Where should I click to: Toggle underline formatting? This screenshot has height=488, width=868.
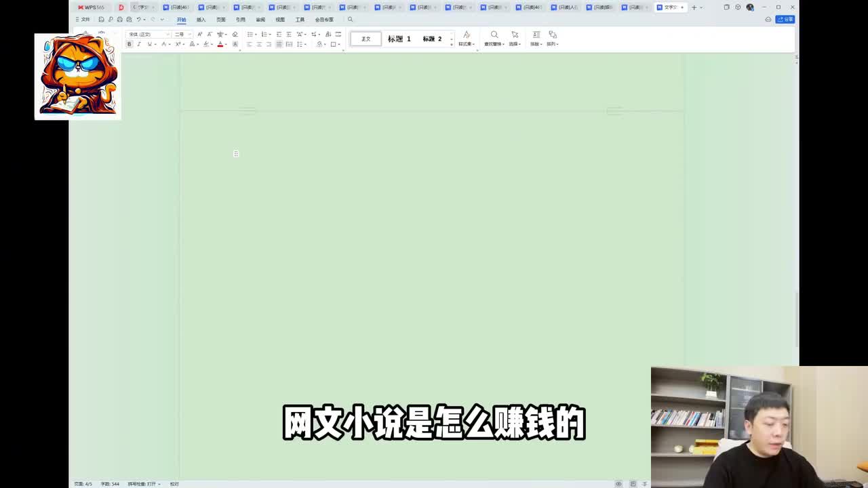[149, 44]
